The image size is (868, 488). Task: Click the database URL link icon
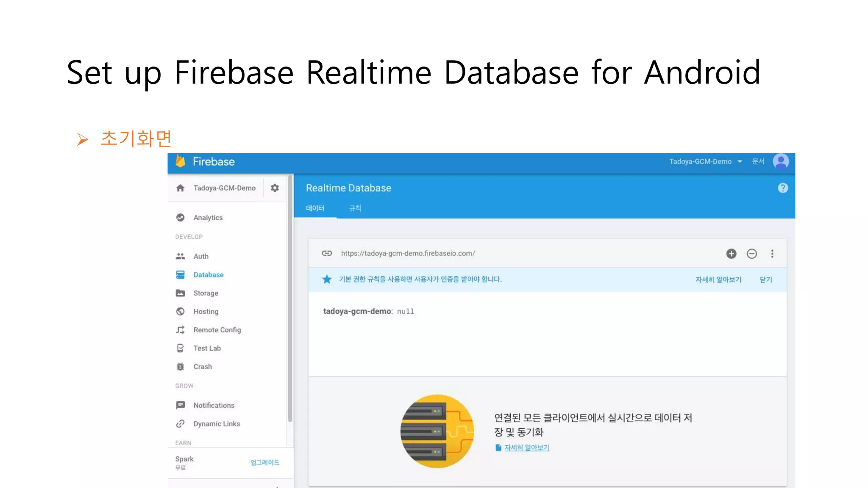click(327, 253)
